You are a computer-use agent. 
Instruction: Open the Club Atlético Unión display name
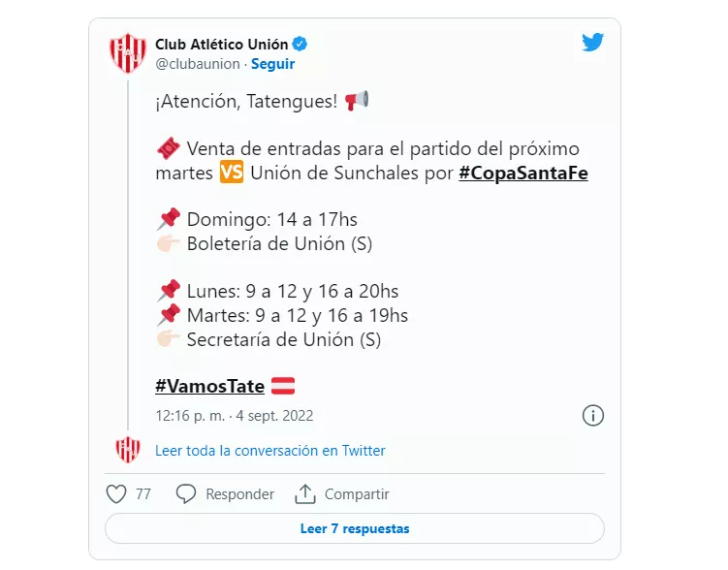click(222, 44)
